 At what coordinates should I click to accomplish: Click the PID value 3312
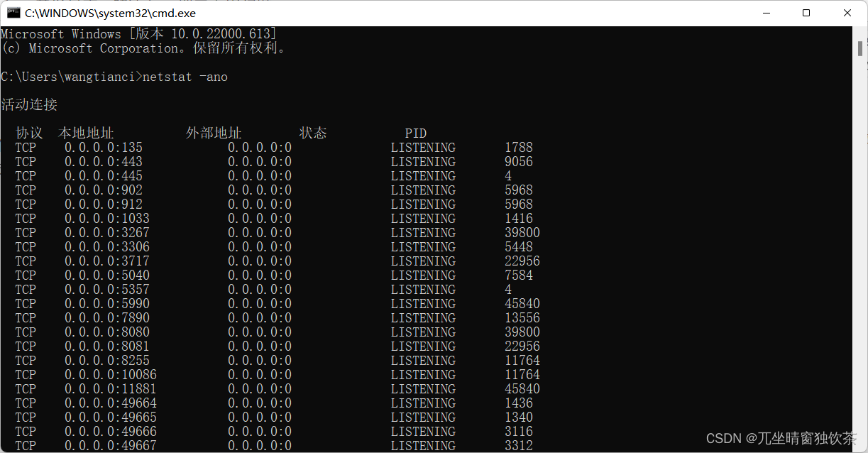click(519, 446)
